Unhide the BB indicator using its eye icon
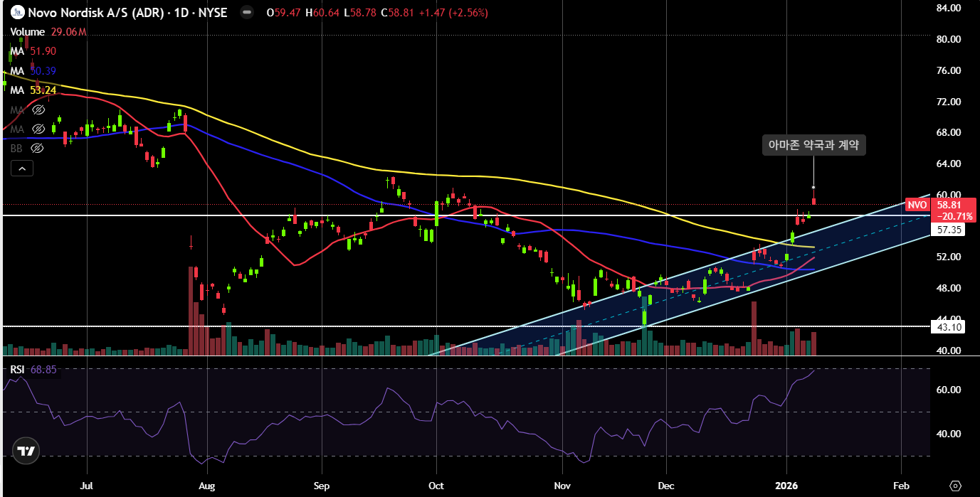Screen dimensions: 980x497 [x=38, y=149]
